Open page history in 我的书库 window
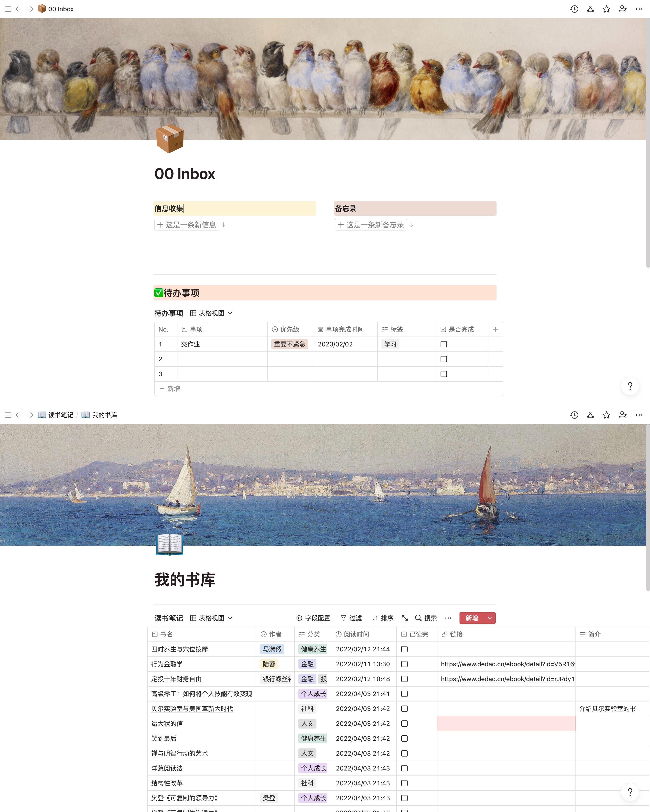The image size is (650, 812). pyautogui.click(x=574, y=415)
